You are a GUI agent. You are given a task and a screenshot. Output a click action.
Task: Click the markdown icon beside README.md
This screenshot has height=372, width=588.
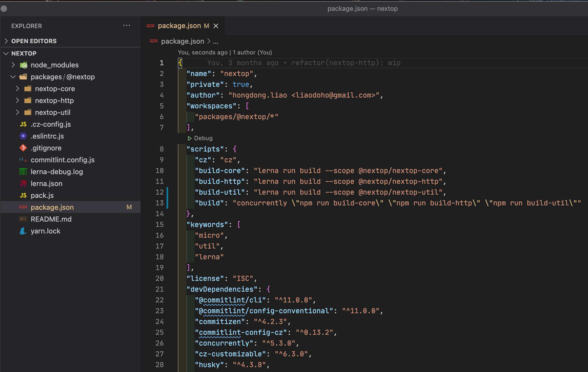click(23, 219)
